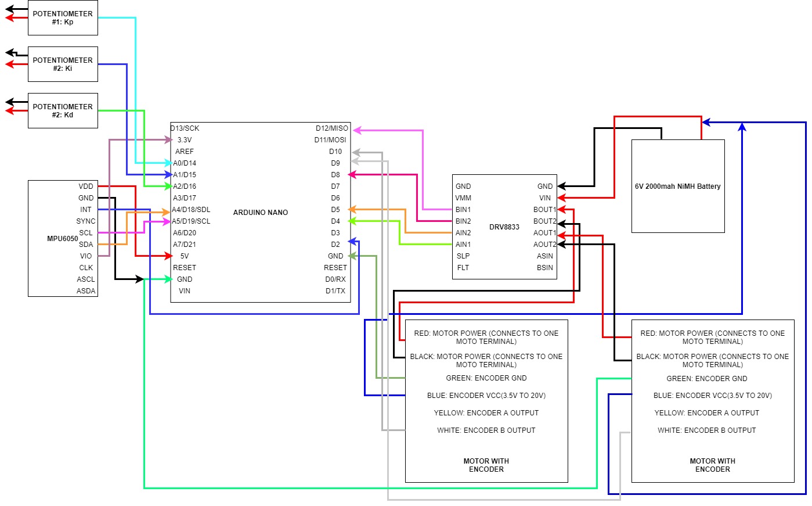Click the SCL pin on the MPU6050
This screenshot has width=812, height=506.
pyautogui.click(x=86, y=232)
